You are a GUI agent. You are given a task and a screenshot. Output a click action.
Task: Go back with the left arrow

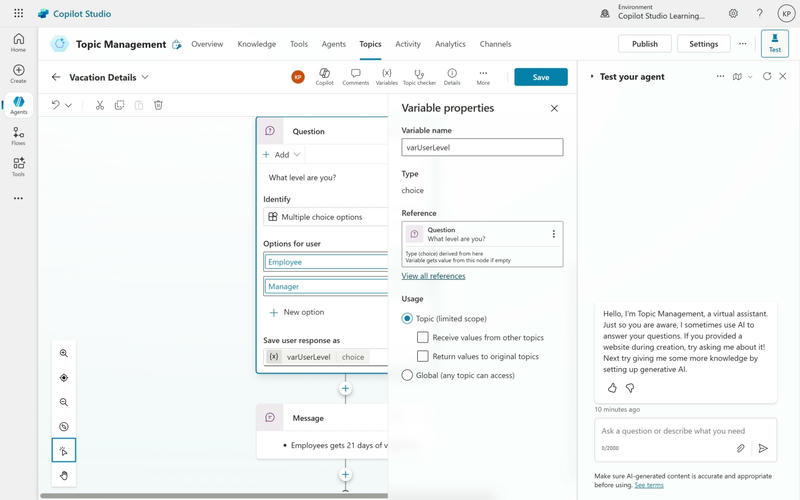click(x=56, y=77)
